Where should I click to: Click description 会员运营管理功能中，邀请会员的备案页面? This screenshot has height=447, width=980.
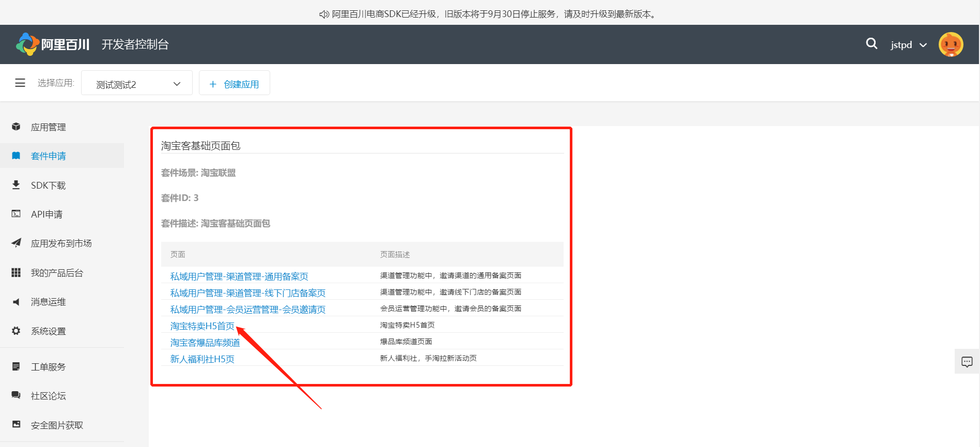click(x=450, y=309)
